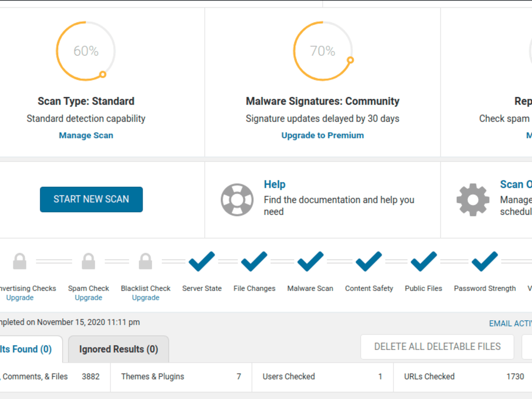
Task: Click the Blacklist Check lock icon
Action: point(146,261)
